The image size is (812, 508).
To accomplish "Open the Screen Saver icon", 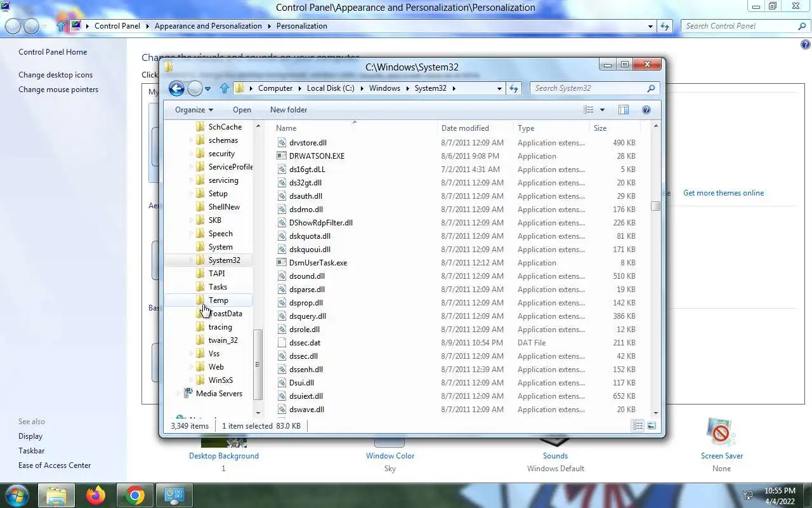I will [721, 432].
